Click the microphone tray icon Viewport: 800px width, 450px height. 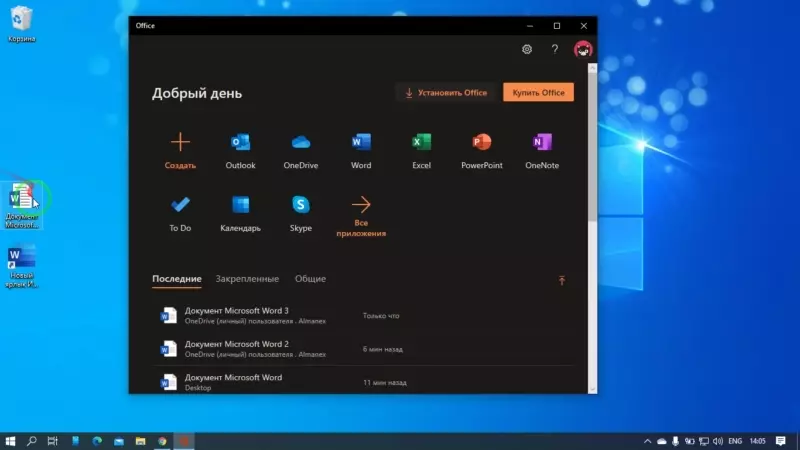click(x=676, y=441)
